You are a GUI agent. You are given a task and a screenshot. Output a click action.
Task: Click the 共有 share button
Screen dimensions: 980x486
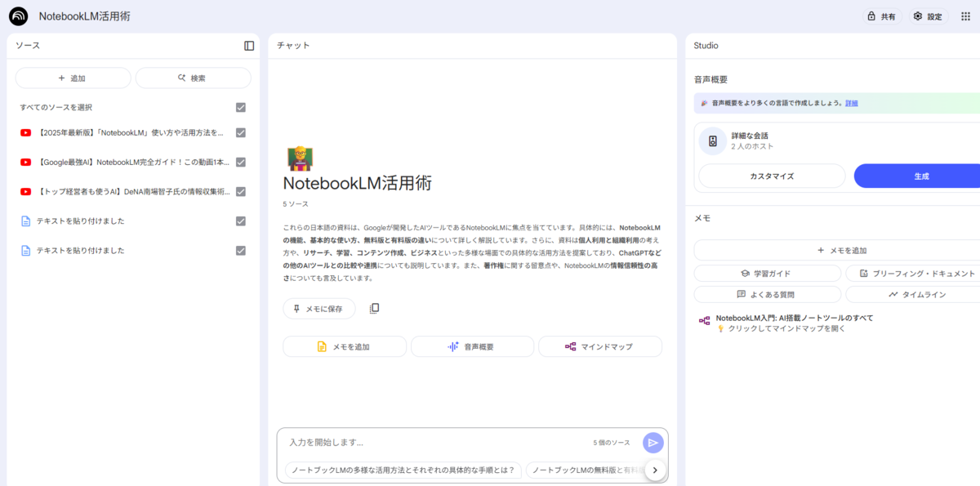click(x=882, y=16)
